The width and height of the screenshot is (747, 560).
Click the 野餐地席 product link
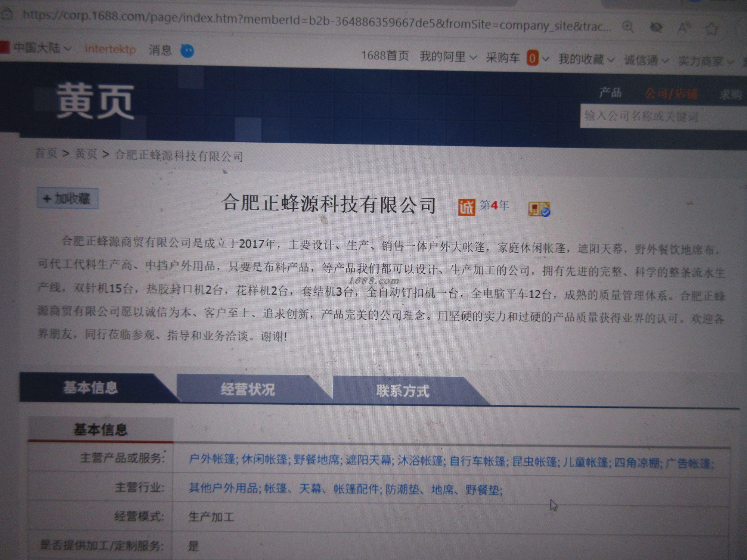[316, 460]
